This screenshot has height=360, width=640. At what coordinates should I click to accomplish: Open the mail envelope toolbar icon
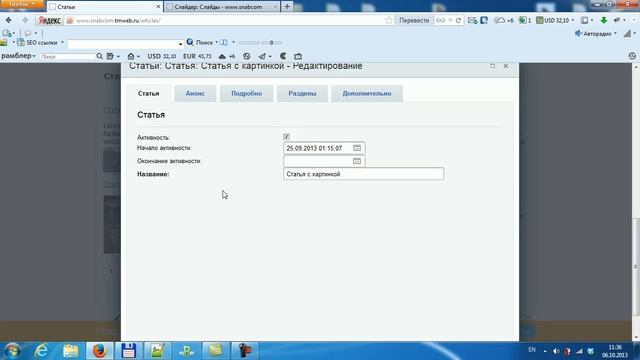472,20
